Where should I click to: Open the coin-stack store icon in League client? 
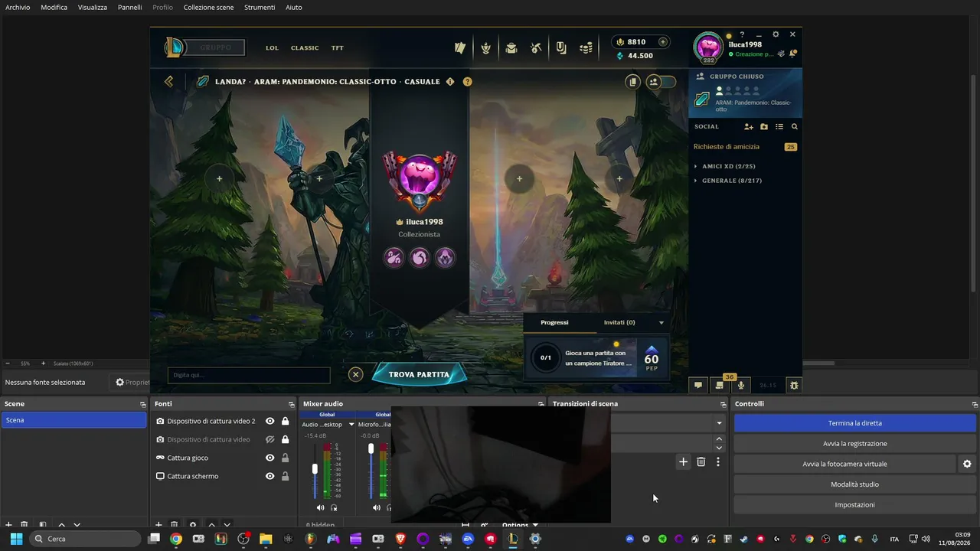point(586,47)
